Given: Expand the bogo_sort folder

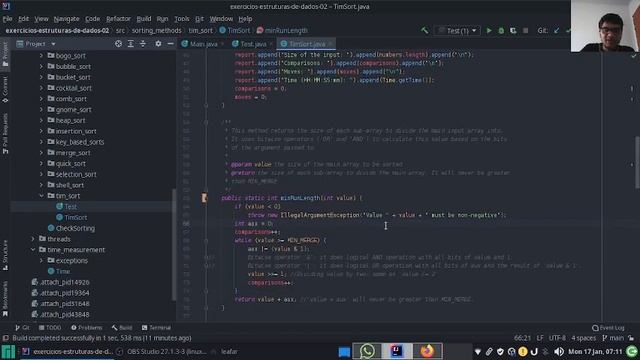Looking at the screenshot, I should coord(41,56).
